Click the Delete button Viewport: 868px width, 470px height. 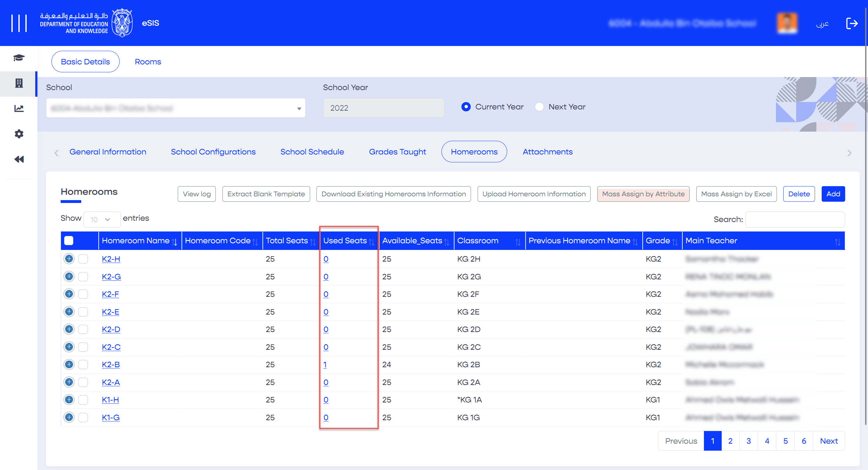point(799,194)
